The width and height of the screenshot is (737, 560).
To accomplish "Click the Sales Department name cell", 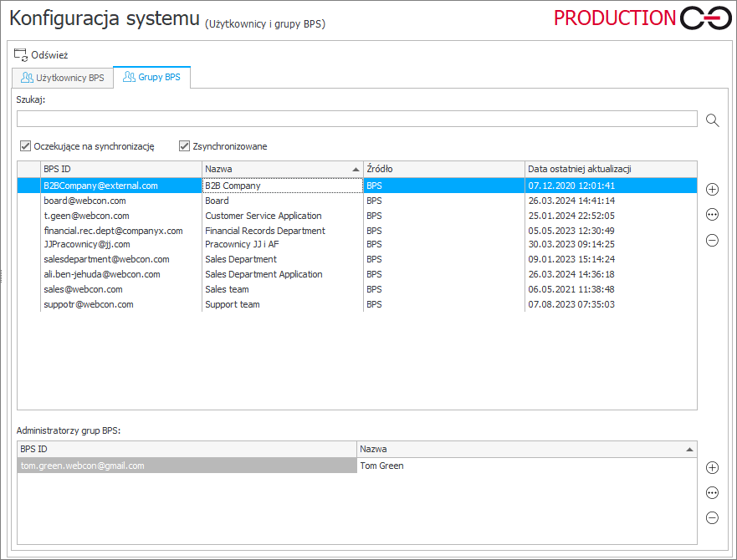I will 283,259.
